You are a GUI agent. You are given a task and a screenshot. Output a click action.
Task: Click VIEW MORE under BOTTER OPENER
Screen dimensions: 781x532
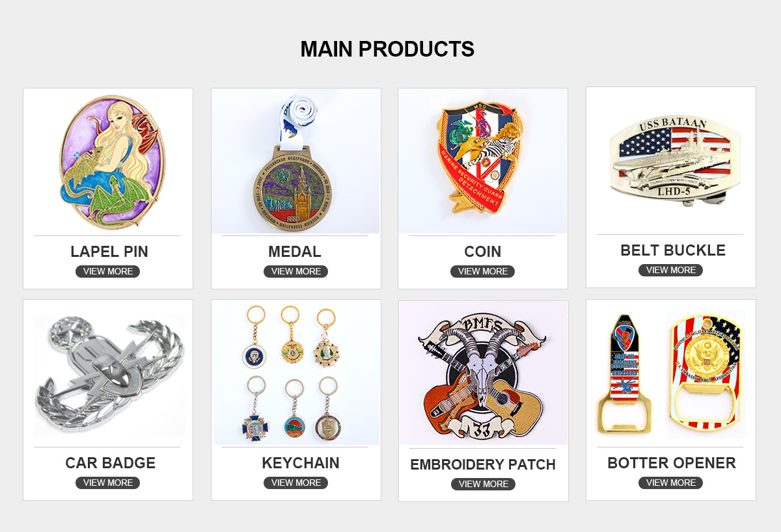[670, 483]
